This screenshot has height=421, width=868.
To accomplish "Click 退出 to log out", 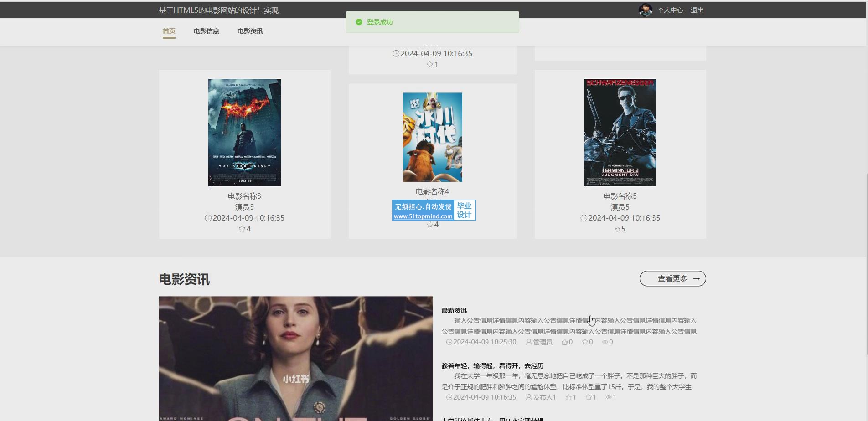I will tap(697, 10).
